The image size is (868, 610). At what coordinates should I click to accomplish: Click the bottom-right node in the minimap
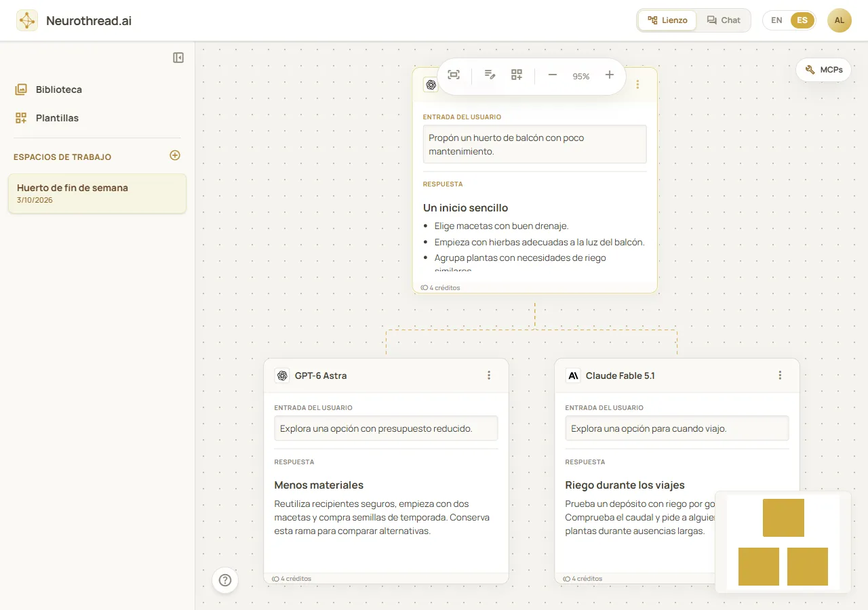[x=808, y=567]
